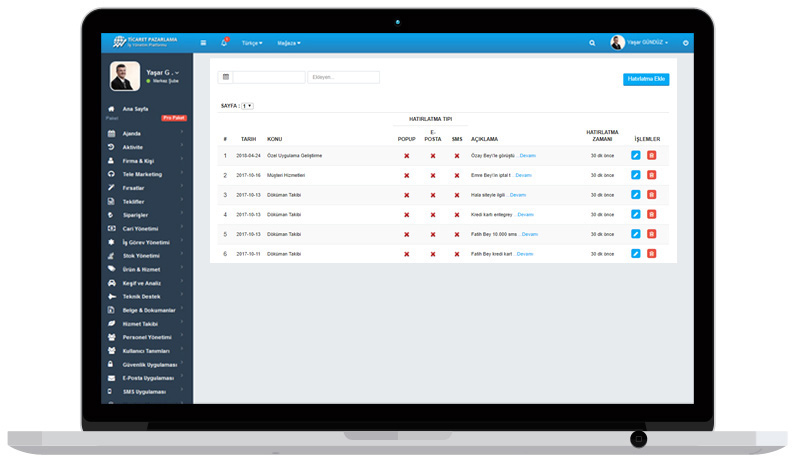
Task: Toggle Popup mark for row 1
Action: (x=407, y=156)
